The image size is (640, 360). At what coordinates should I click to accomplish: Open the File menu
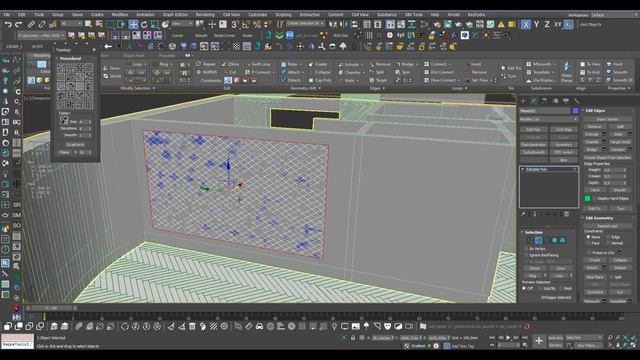(x=7, y=15)
